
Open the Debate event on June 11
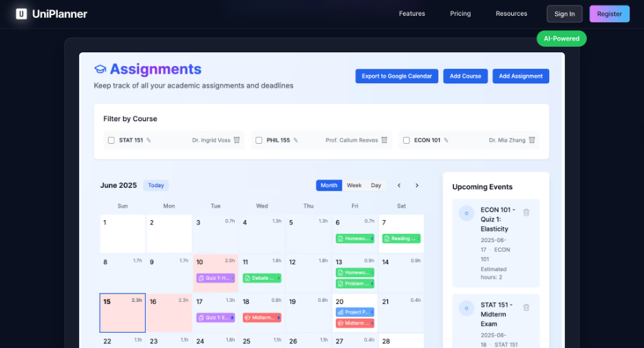click(x=262, y=279)
